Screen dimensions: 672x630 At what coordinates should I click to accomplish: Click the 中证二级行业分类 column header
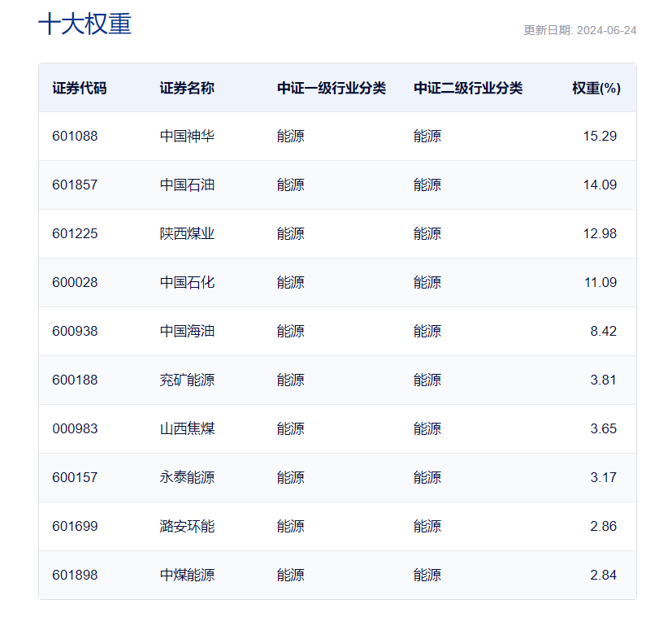pyautogui.click(x=467, y=88)
